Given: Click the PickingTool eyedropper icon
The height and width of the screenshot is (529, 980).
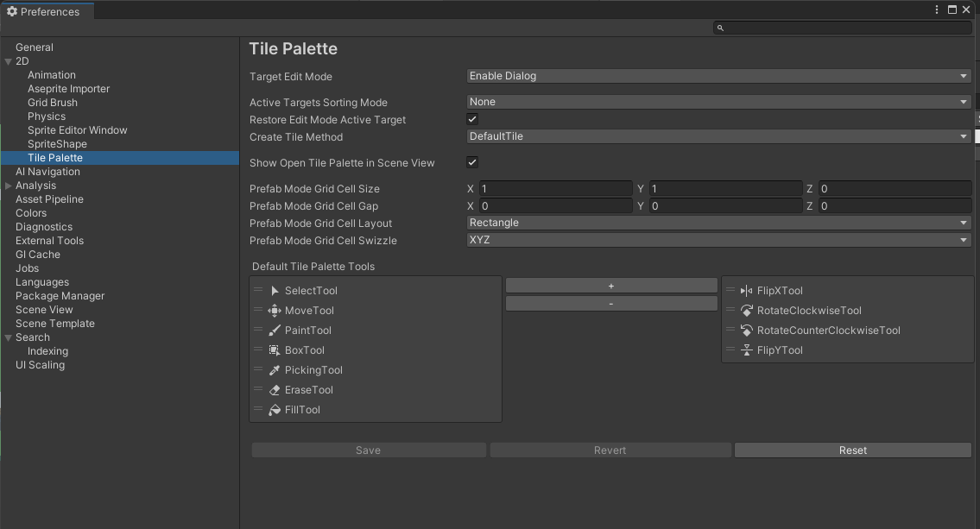Looking at the screenshot, I should 275,370.
